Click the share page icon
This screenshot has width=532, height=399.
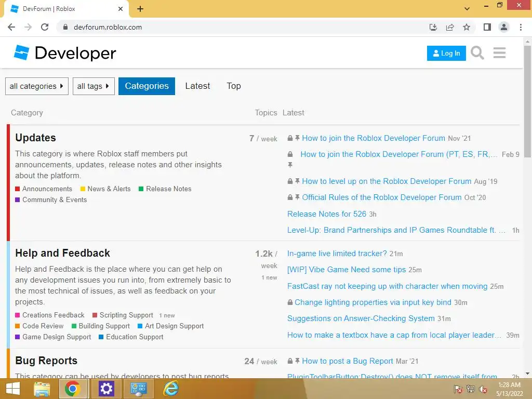[450, 27]
